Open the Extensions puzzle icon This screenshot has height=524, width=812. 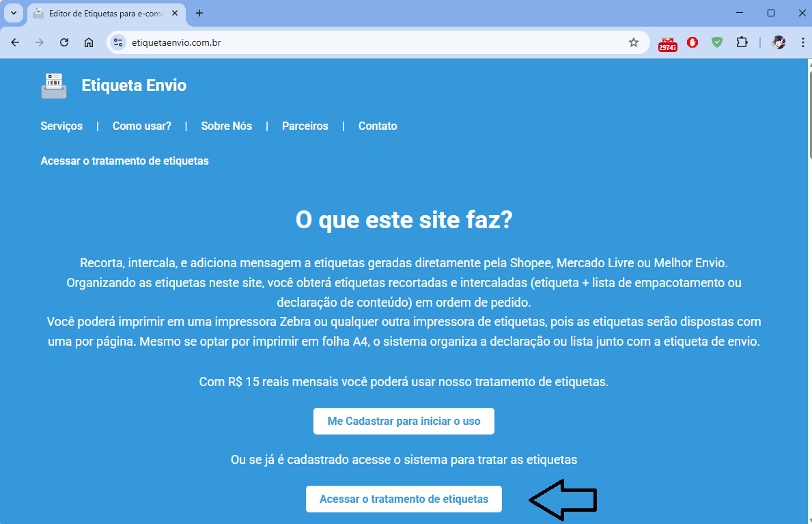coord(742,42)
